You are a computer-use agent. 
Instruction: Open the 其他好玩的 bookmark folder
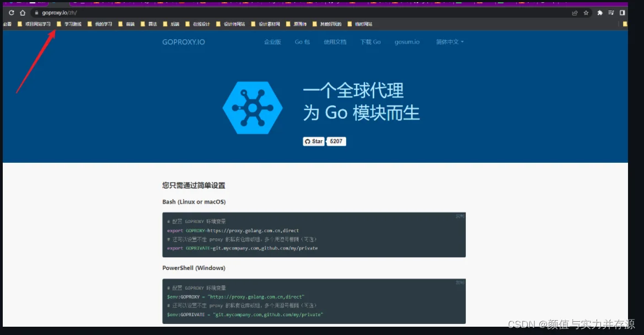coord(327,24)
